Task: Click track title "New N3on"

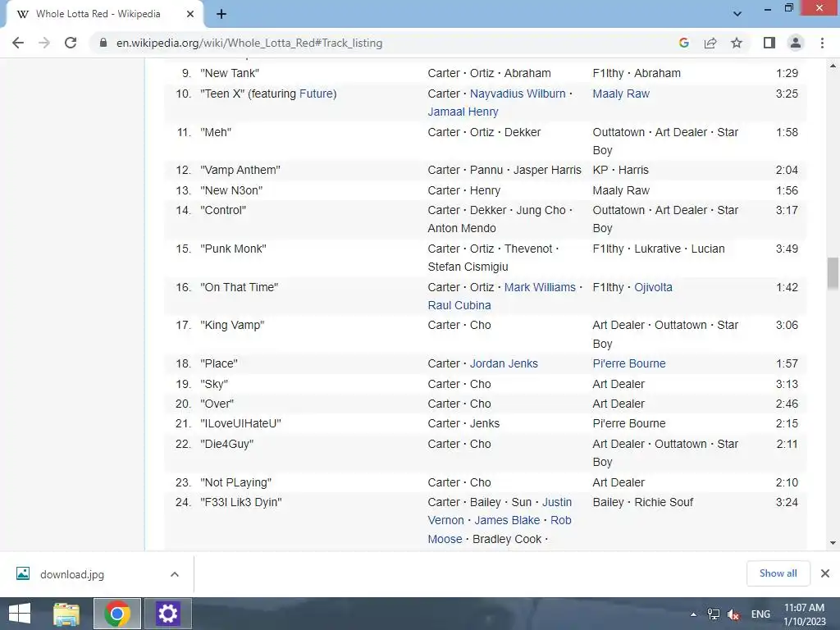Action: [x=231, y=190]
